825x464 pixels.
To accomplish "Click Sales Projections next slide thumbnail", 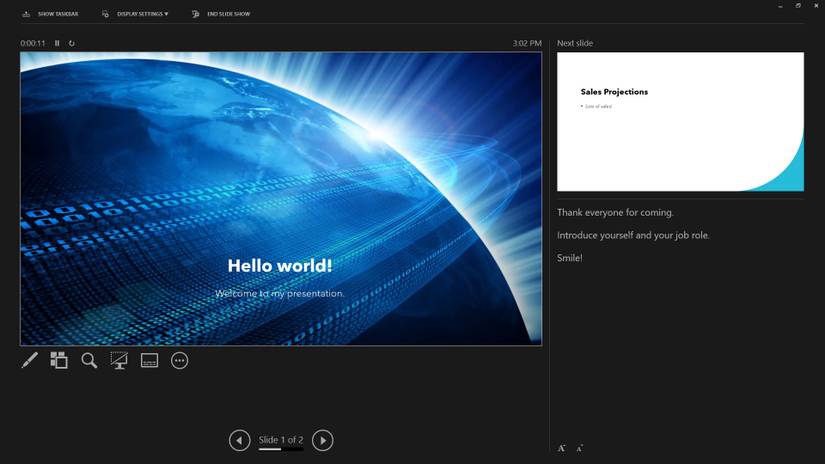I will click(x=680, y=122).
